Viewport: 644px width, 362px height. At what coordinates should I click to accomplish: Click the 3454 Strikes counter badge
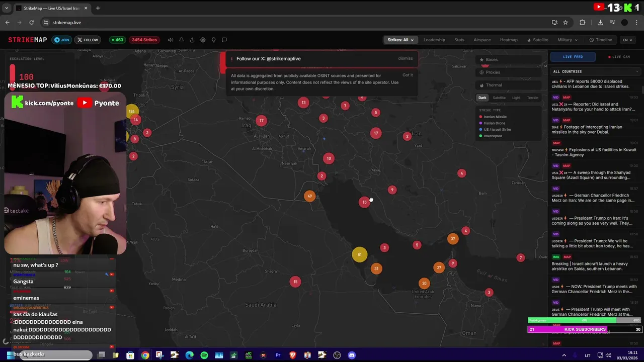(144, 40)
